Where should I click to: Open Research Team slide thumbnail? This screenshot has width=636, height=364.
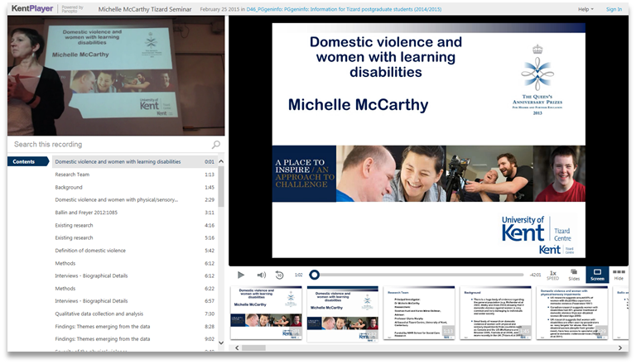[x=419, y=313]
